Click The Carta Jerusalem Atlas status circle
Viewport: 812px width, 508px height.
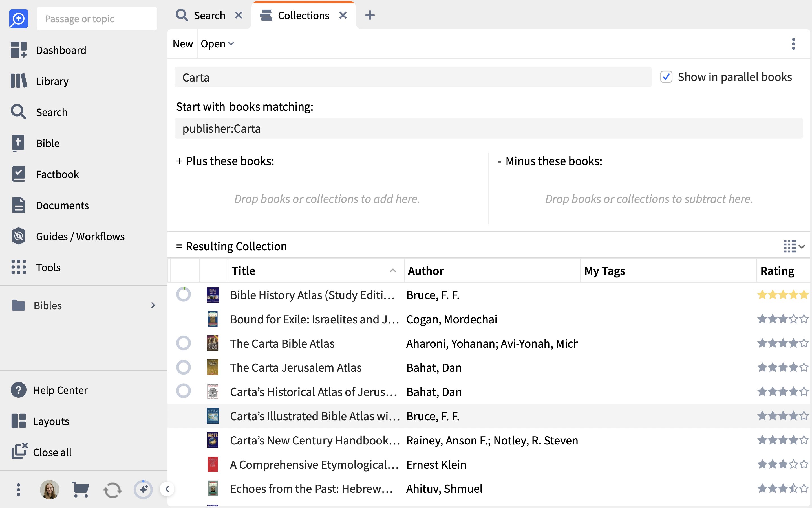click(184, 367)
